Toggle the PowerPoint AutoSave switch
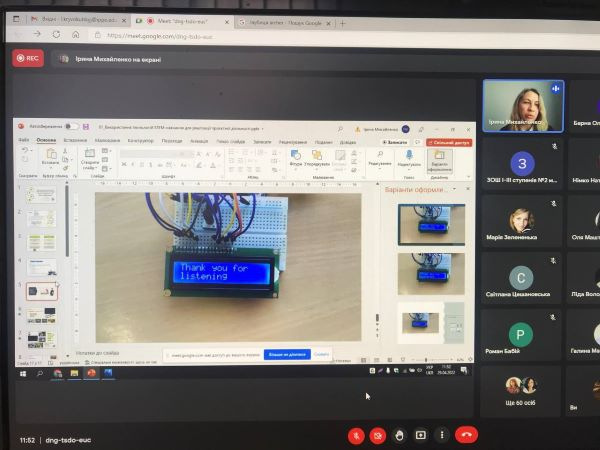 coord(71,126)
